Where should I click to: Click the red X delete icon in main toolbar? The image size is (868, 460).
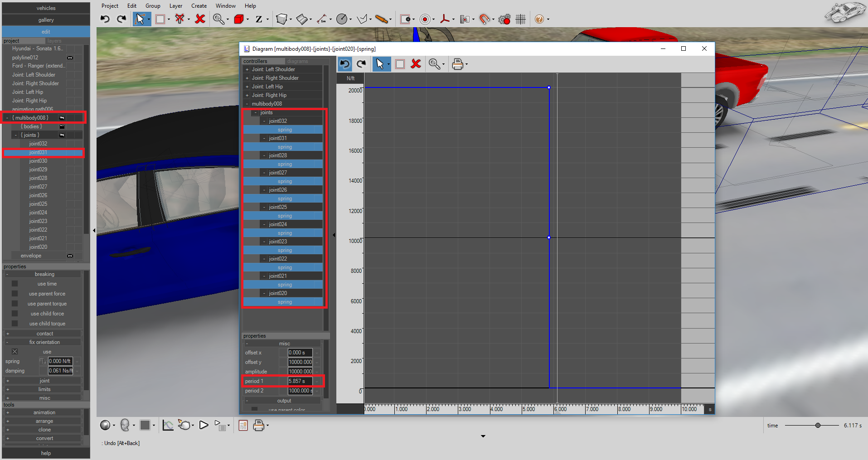click(200, 19)
